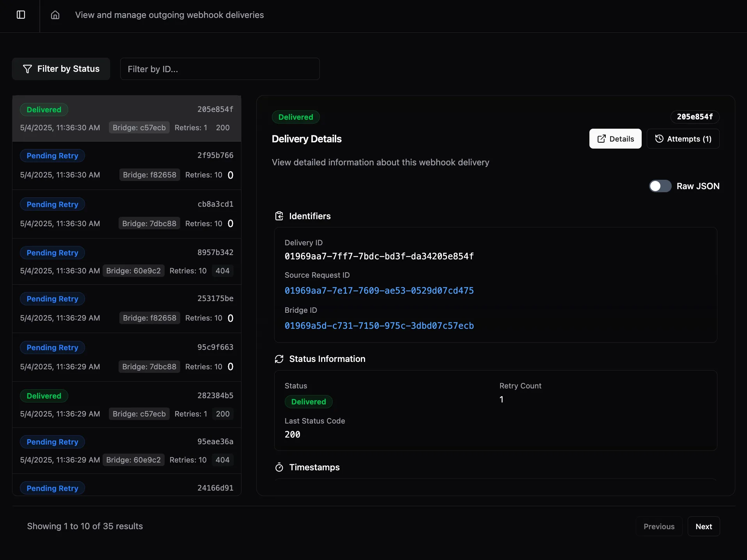Click the Previous pagination button
This screenshot has width=747, height=560.
[x=659, y=526]
